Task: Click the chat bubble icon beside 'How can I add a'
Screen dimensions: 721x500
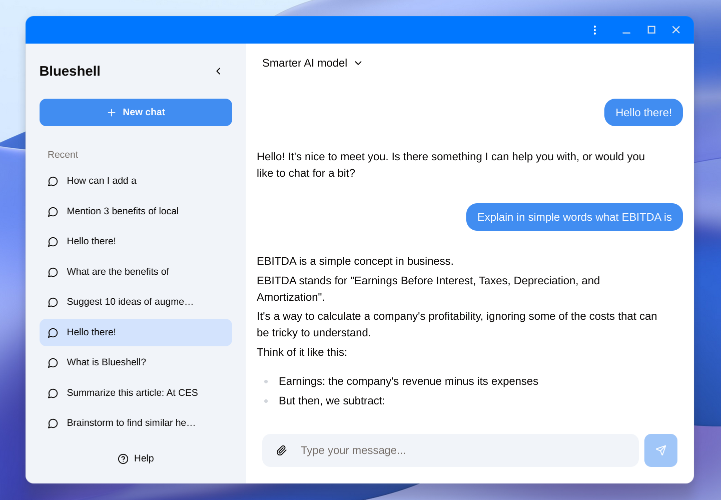Action: [x=53, y=181]
